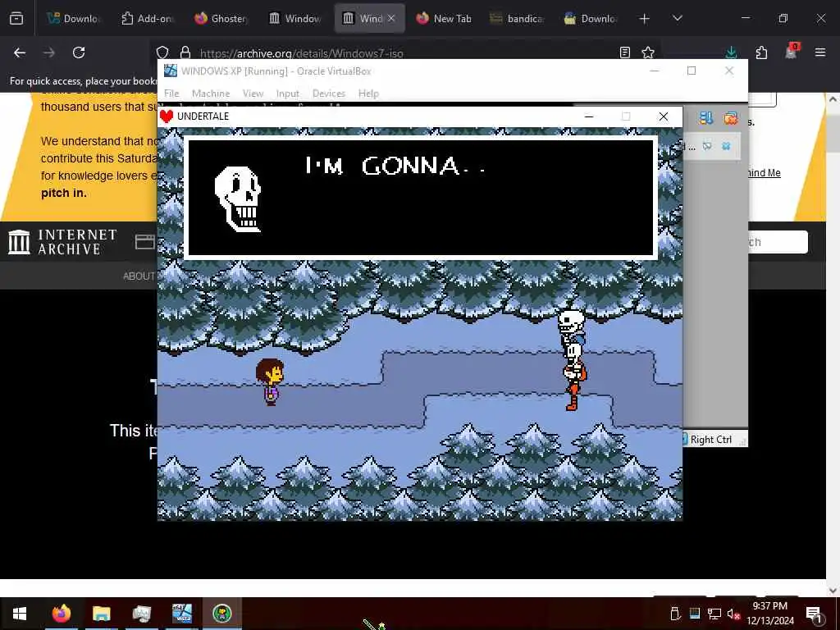Open VirtualBox File menu
840x630 pixels.
coord(171,94)
